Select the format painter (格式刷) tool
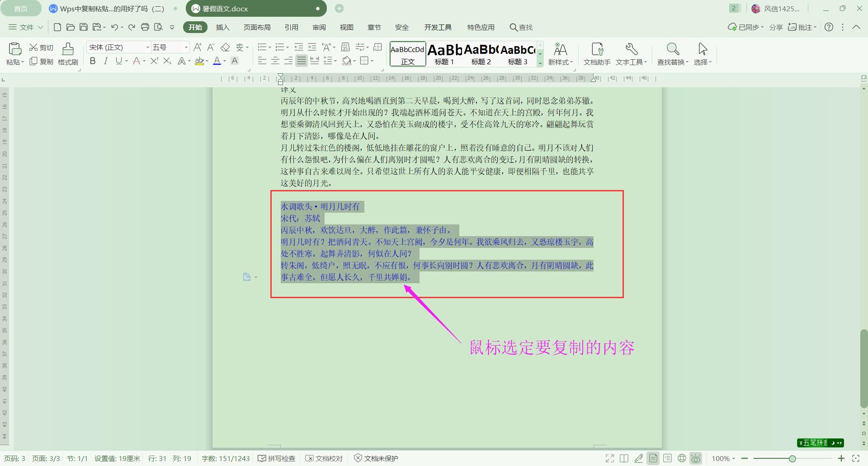 click(x=67, y=53)
